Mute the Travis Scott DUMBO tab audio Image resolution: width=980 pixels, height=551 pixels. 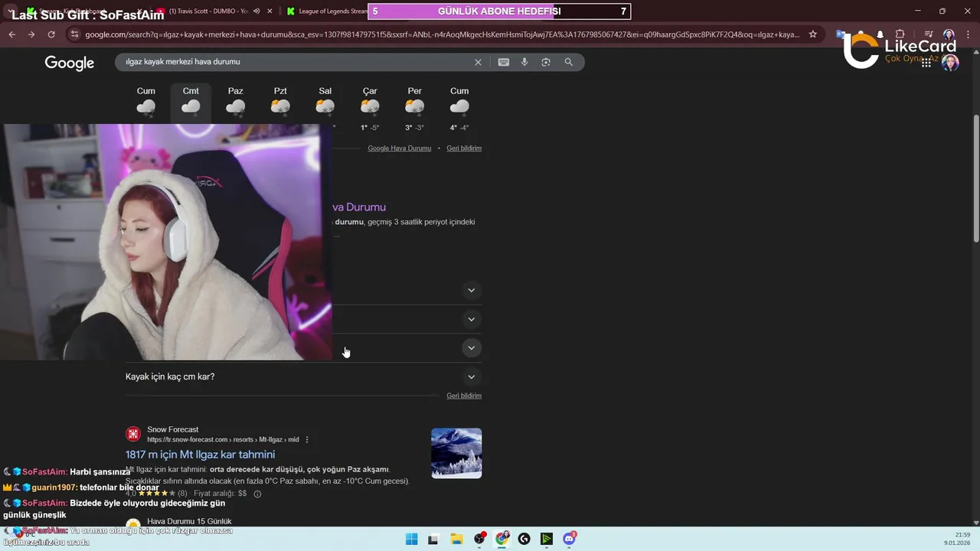[256, 11]
